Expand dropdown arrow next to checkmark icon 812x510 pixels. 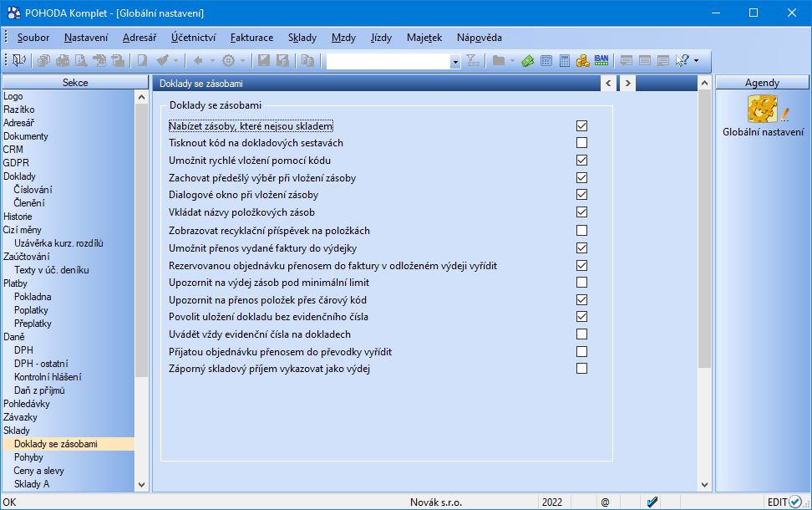tap(175, 61)
